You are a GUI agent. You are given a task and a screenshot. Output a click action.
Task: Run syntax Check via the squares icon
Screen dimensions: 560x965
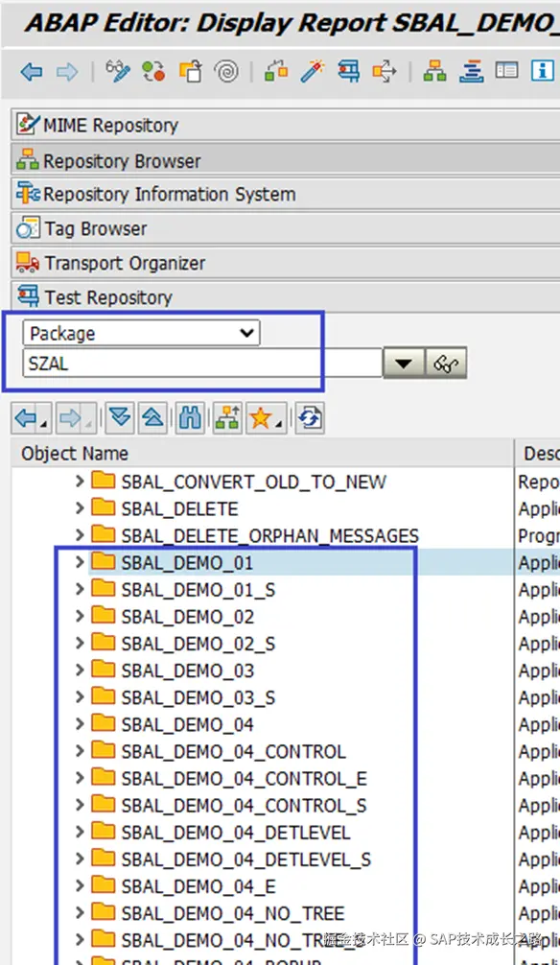276,71
